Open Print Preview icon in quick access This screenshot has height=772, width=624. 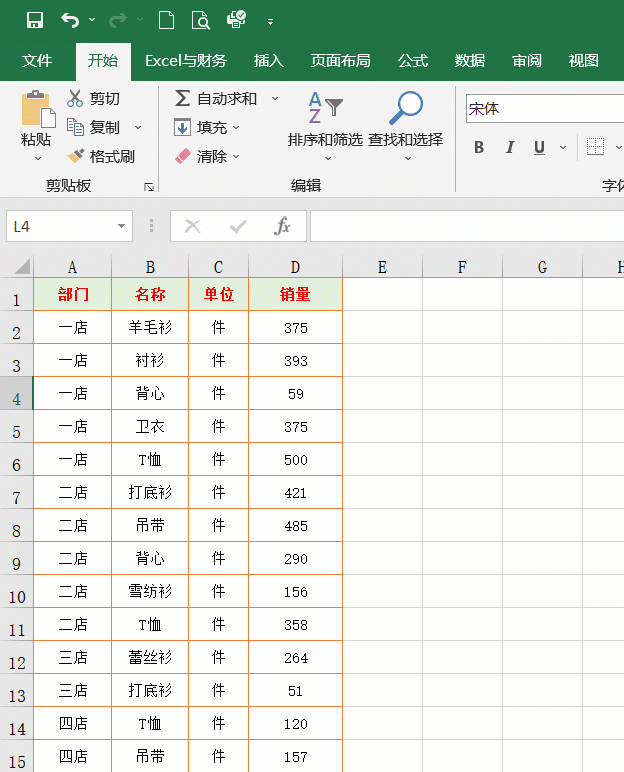click(x=200, y=20)
